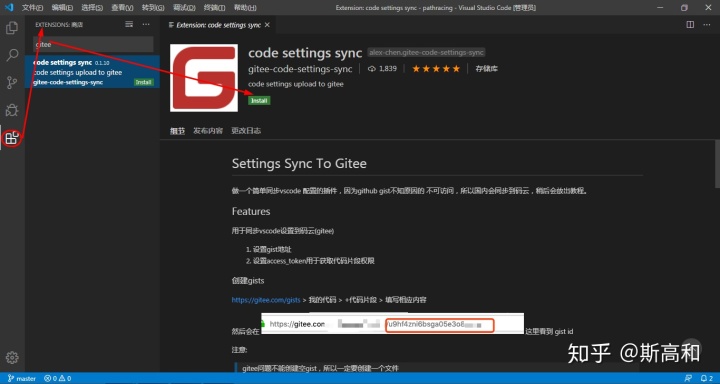
Task: Open the Extensions view in activity bar
Action: 11,137
